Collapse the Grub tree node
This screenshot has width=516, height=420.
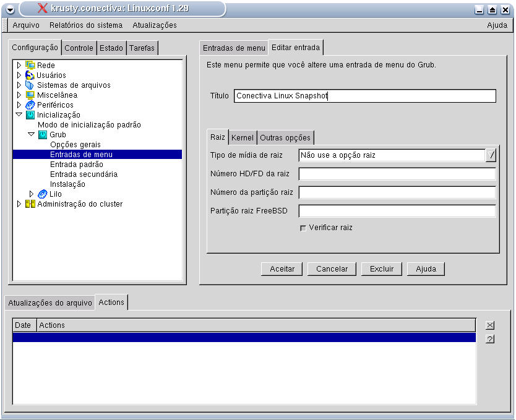pos(32,134)
